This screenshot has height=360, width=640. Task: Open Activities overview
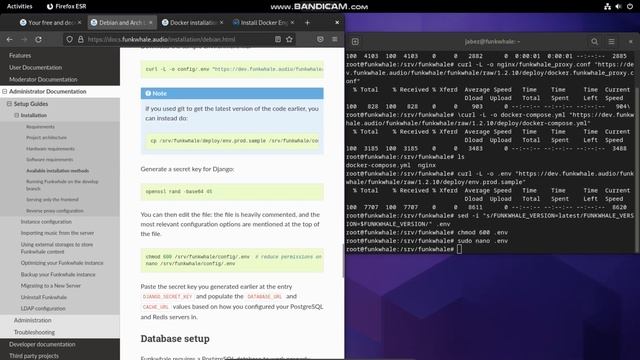click(20, 6)
